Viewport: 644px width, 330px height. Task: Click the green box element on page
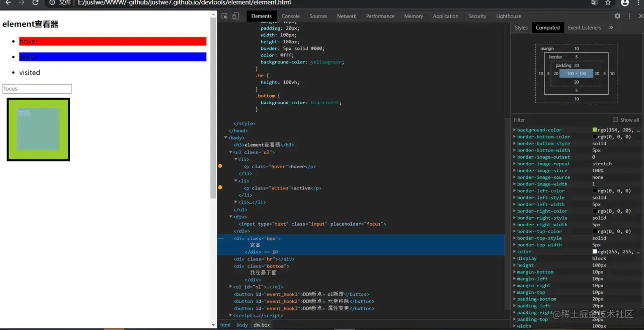click(38, 129)
